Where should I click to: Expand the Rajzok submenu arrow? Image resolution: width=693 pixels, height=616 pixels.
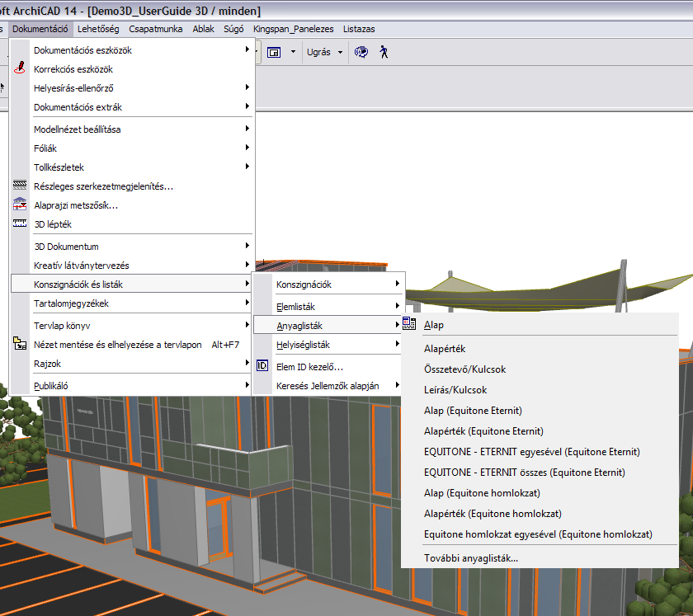click(247, 362)
